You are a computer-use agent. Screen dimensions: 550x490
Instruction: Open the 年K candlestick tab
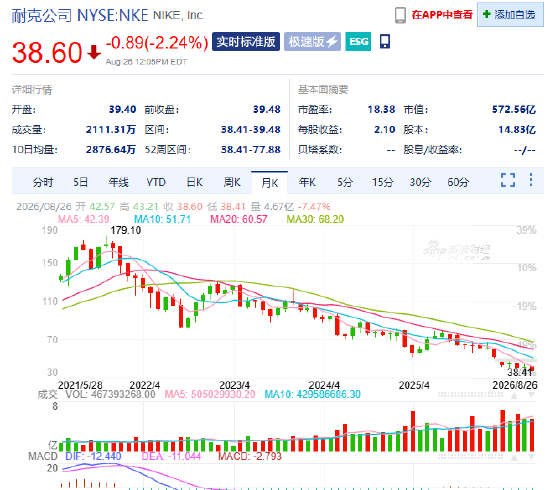(x=307, y=182)
